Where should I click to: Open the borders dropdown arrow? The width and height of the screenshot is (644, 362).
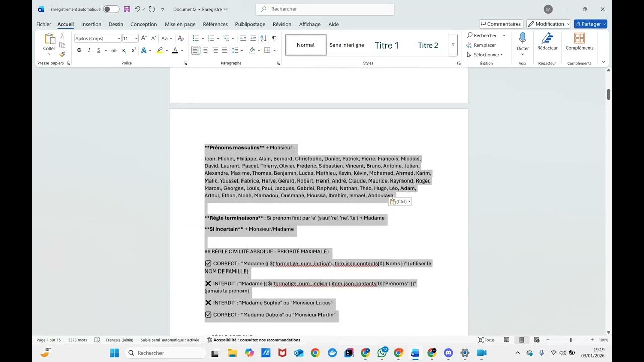click(x=275, y=50)
